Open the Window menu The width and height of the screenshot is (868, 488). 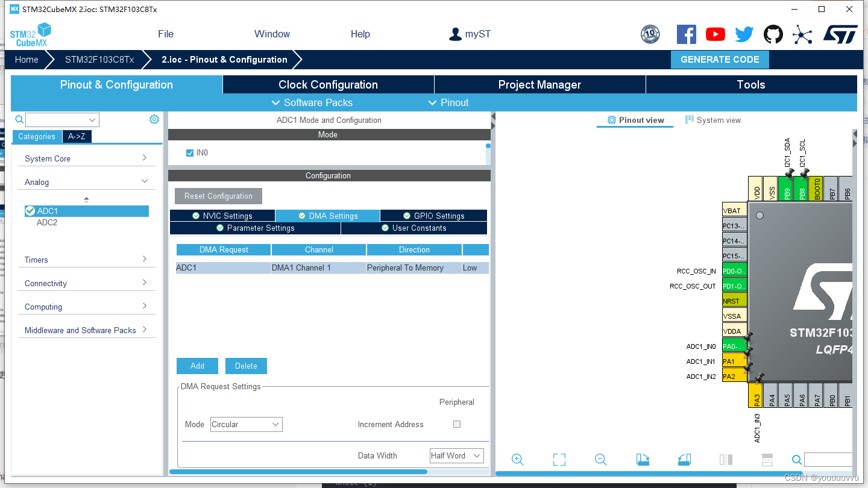(272, 34)
